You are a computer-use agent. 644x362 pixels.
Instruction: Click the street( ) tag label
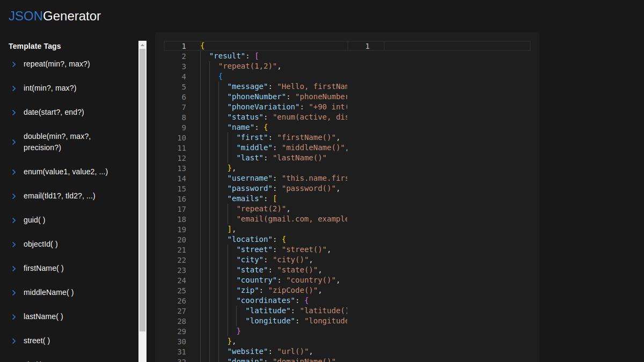click(37, 341)
